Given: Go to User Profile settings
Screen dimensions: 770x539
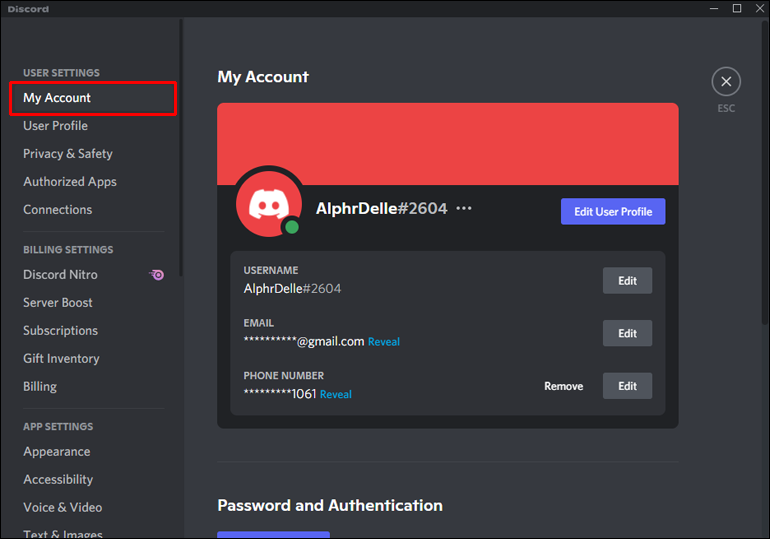Looking at the screenshot, I should pyautogui.click(x=56, y=126).
